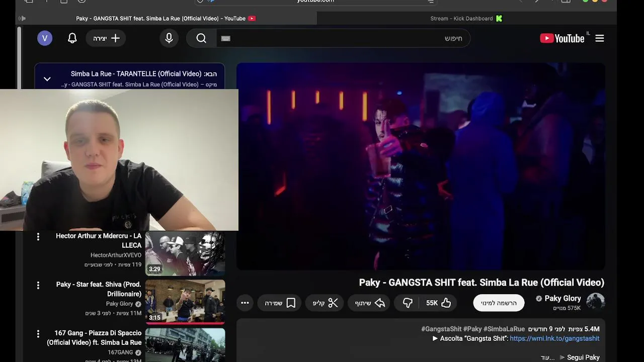Dislike the video with thumbs down
Image resolution: width=644 pixels, height=362 pixels.
pyautogui.click(x=408, y=303)
